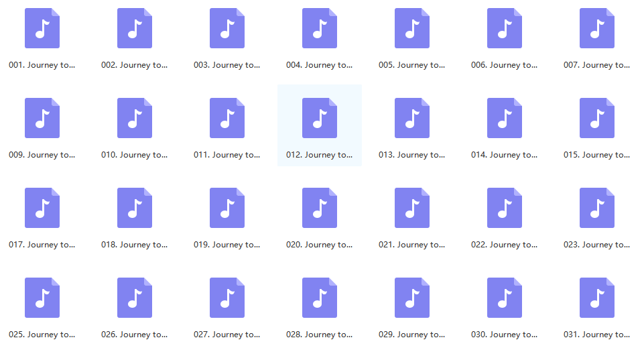Click the highlighted 012. Journey to file icon
This screenshot has width=644, height=350.
(319, 118)
